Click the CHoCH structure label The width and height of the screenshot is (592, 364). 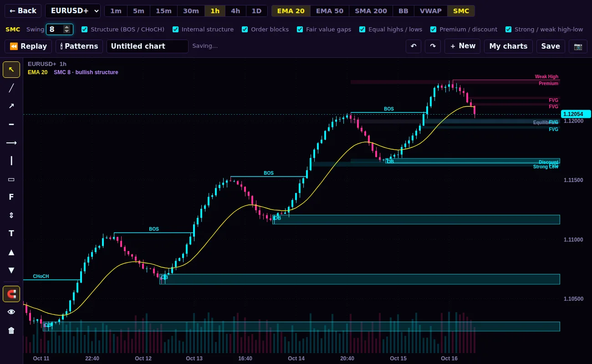[x=41, y=277]
